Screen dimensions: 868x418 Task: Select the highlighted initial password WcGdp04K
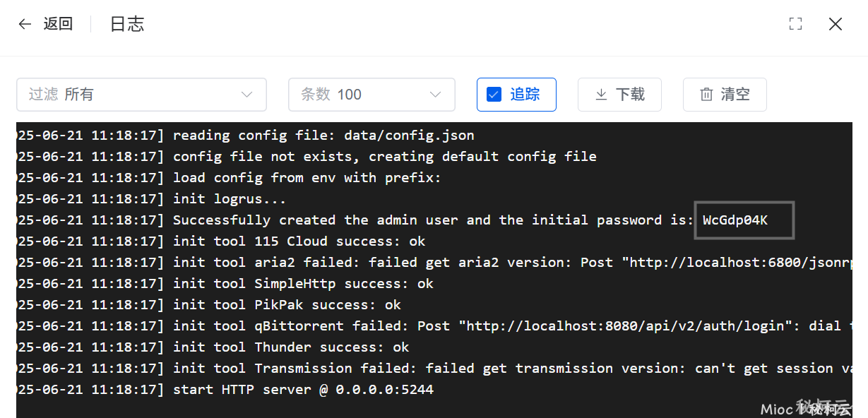pos(735,220)
